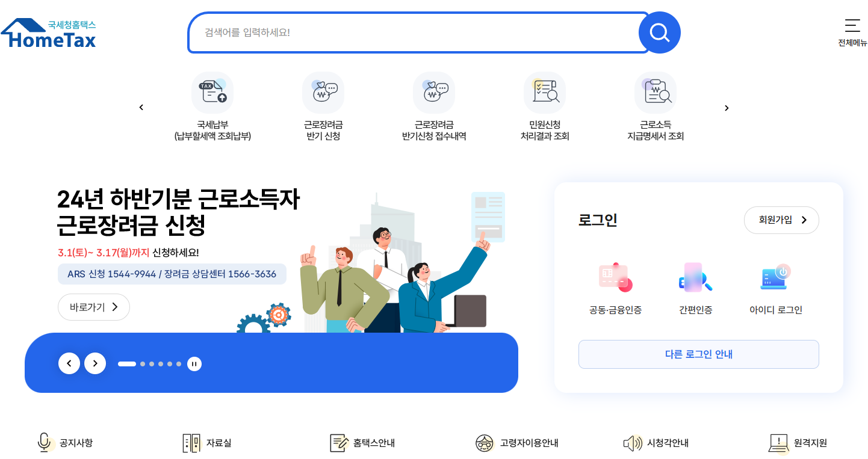
Task: Open 공지사항 menu item
Action: tap(65, 443)
